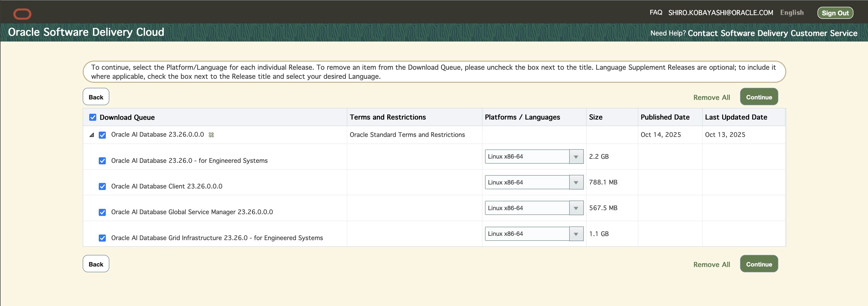Click the Sign Out button
The width and height of the screenshot is (868, 306).
835,13
